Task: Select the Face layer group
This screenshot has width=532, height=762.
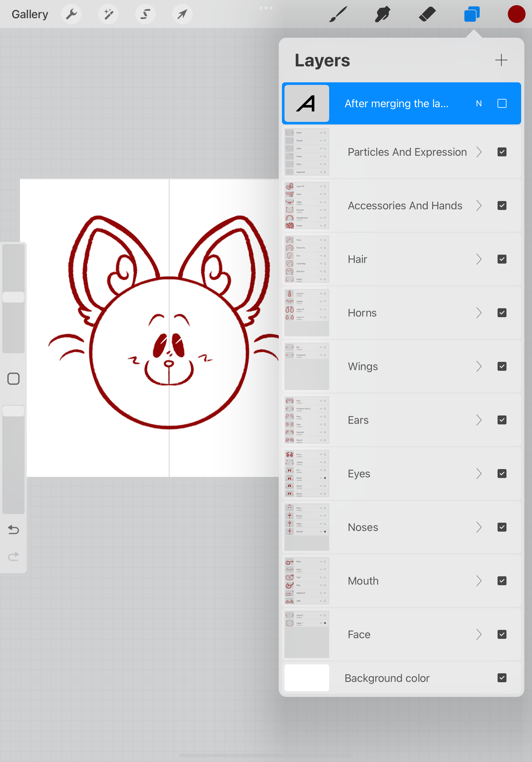Action: [x=401, y=634]
